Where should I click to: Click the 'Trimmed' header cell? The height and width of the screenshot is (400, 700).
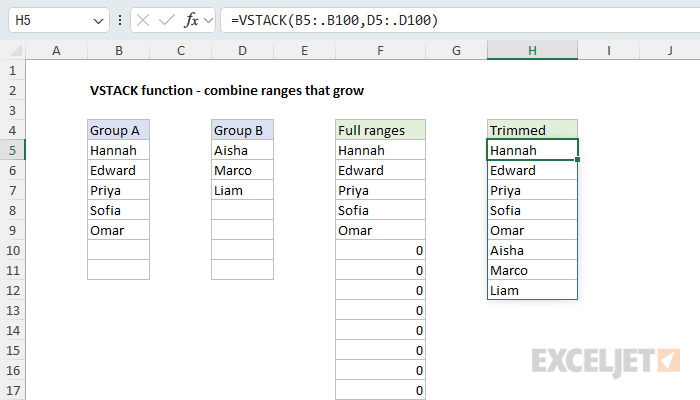pos(532,130)
